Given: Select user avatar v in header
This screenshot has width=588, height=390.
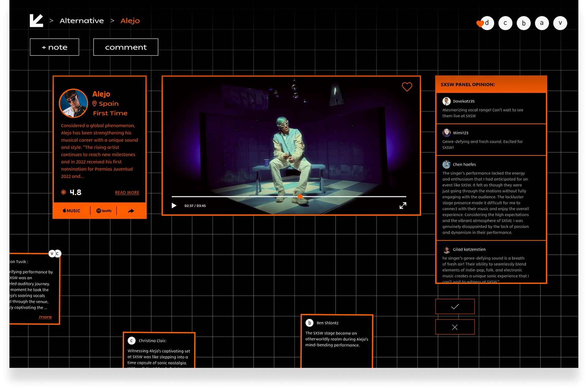Looking at the screenshot, I should click(x=560, y=23).
